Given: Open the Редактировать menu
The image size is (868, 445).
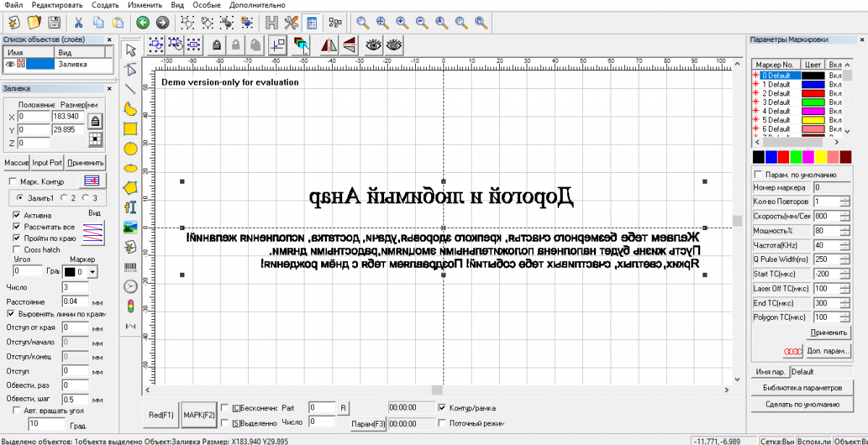Looking at the screenshot, I should pos(57,5).
